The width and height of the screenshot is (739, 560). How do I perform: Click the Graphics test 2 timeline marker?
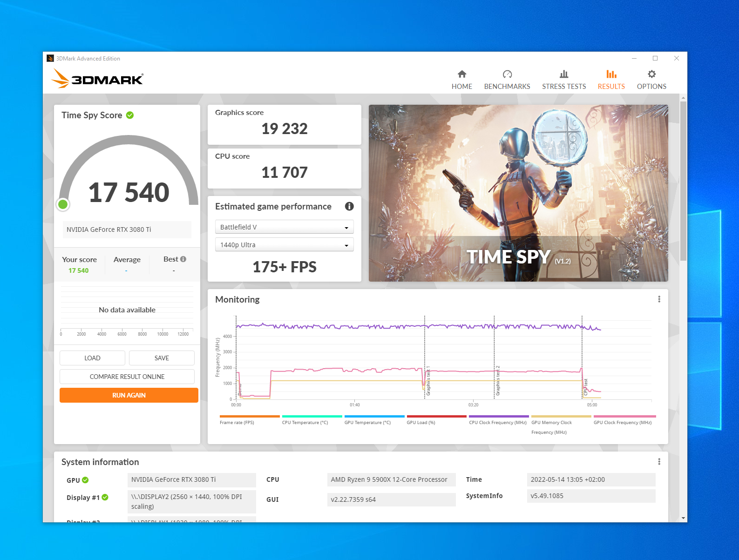(497, 381)
